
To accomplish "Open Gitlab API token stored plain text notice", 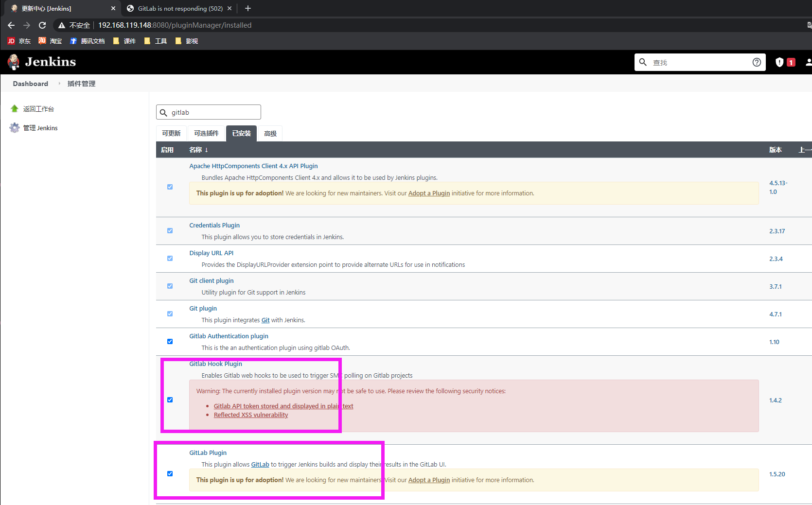I will (x=283, y=406).
